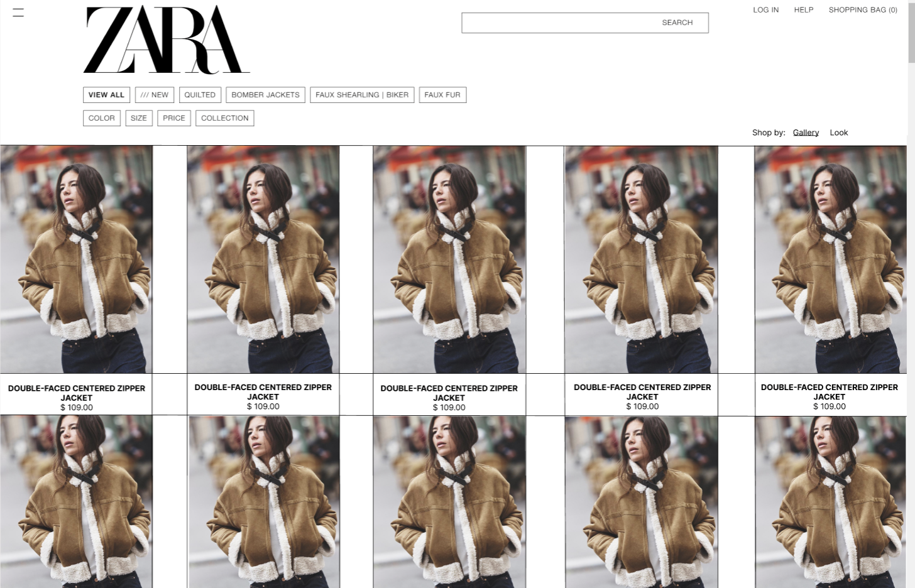Open the hamburger menu icon
Viewport: 915px width, 588px height.
tap(18, 12)
